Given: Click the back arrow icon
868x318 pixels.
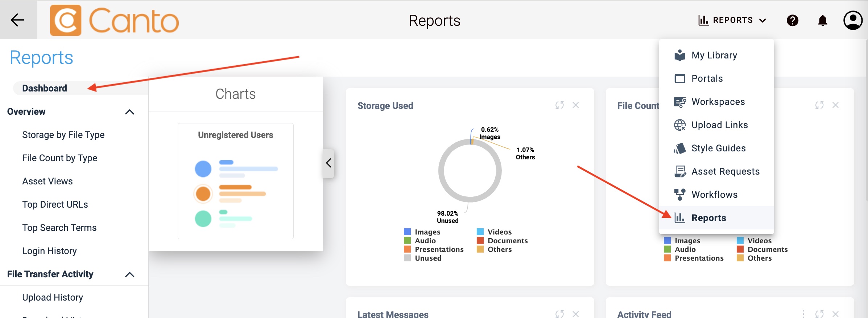Looking at the screenshot, I should click(x=17, y=20).
